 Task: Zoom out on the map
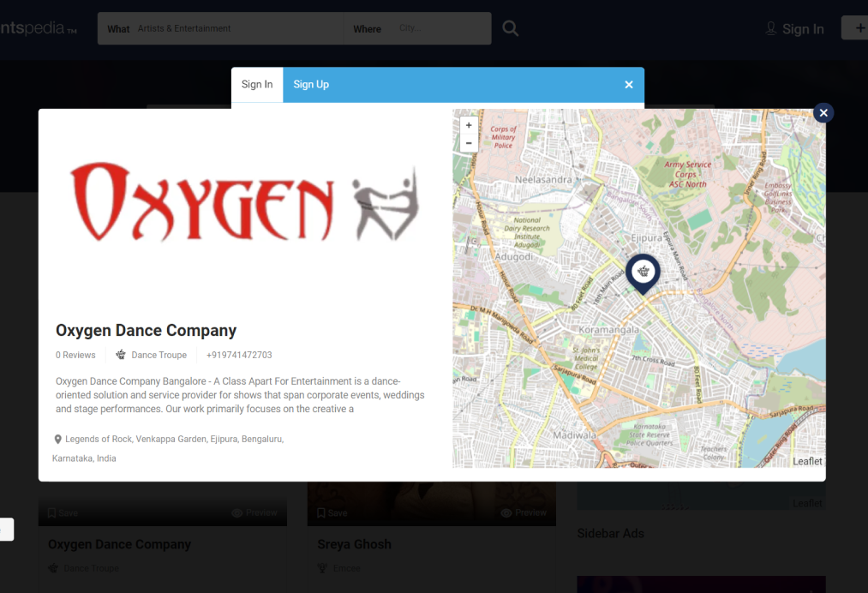(x=469, y=143)
